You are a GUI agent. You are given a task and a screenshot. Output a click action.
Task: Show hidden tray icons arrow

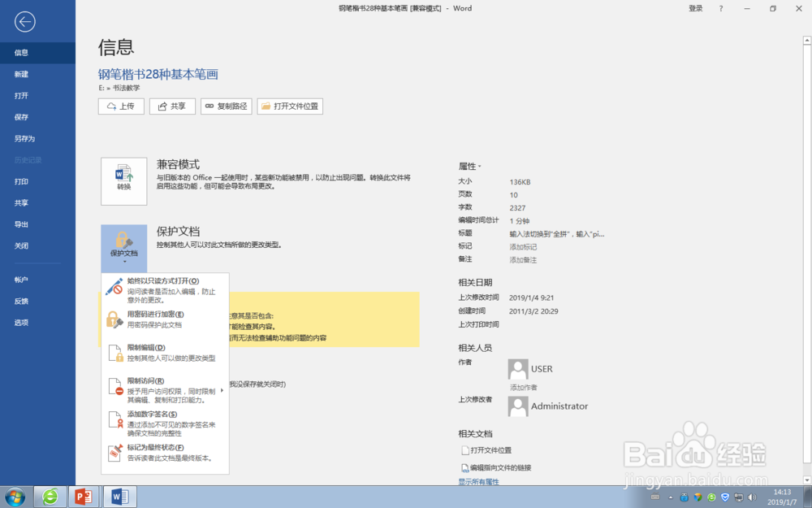tap(670, 497)
